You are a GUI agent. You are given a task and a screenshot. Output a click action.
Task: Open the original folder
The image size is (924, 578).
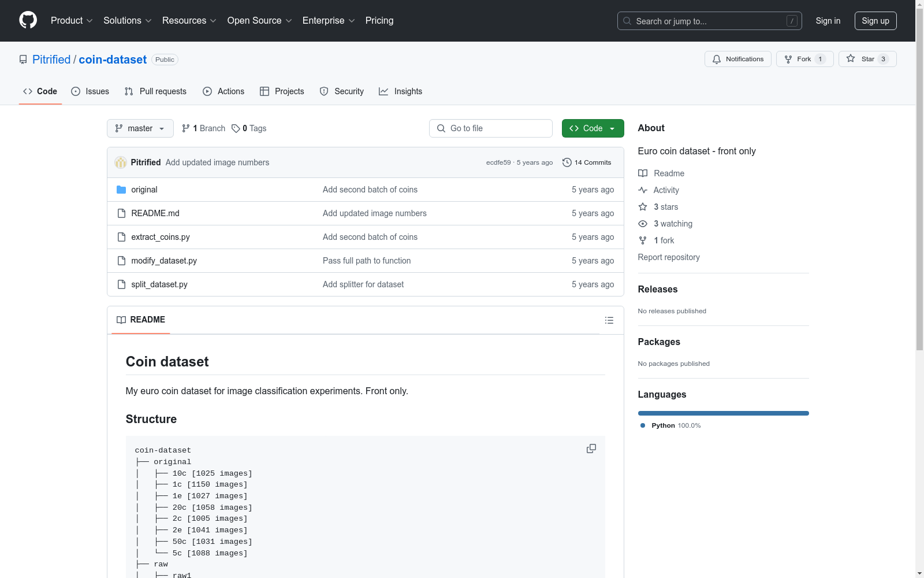pos(144,190)
